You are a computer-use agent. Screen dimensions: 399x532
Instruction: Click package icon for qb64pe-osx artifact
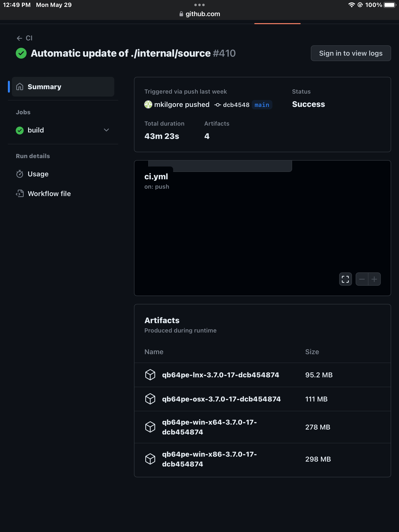tap(150, 399)
